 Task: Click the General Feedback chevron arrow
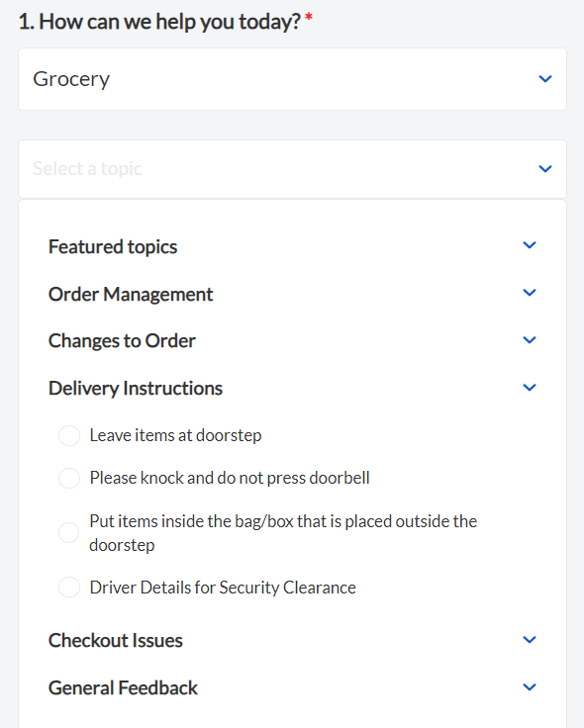530,686
